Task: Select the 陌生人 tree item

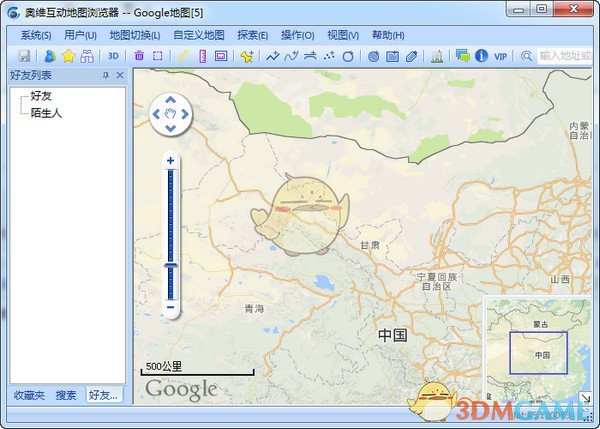Action: click(46, 113)
